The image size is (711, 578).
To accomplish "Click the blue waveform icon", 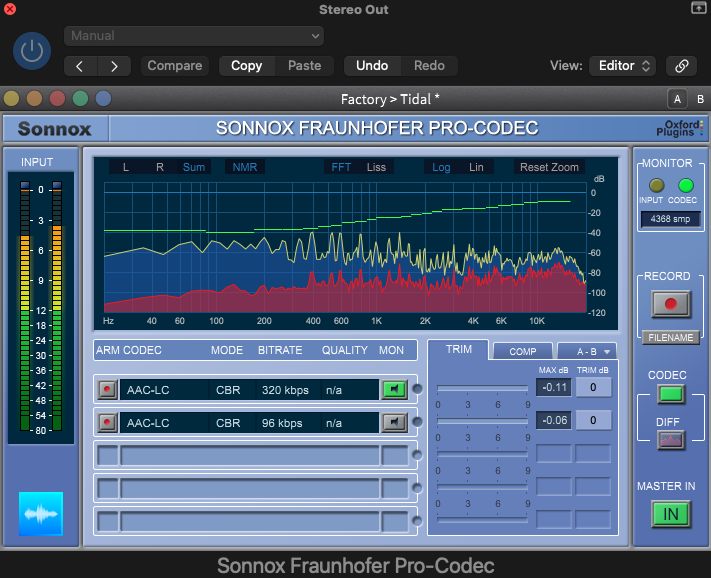I will (41, 514).
